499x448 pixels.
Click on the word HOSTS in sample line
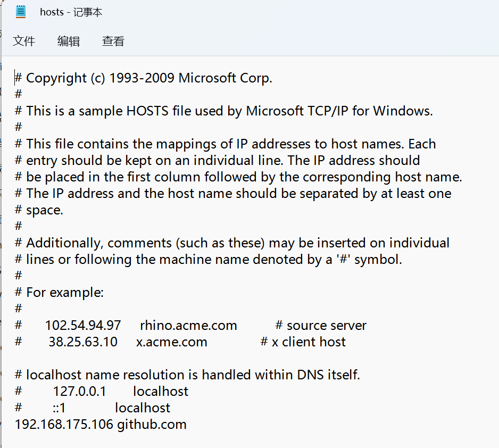coord(147,111)
